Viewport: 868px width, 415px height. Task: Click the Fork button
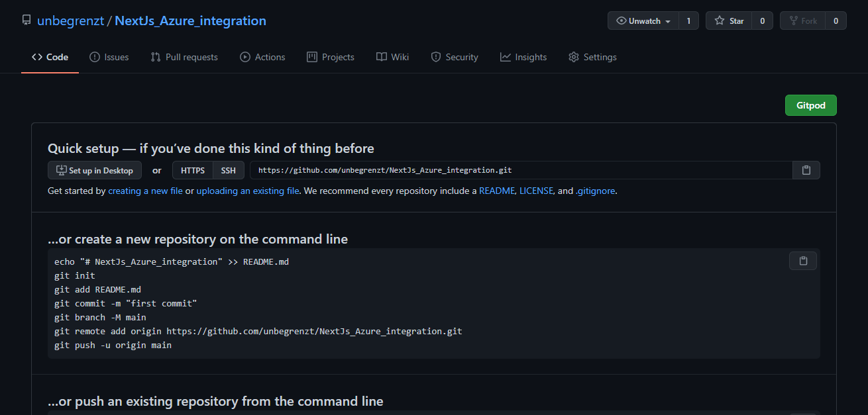click(x=803, y=21)
